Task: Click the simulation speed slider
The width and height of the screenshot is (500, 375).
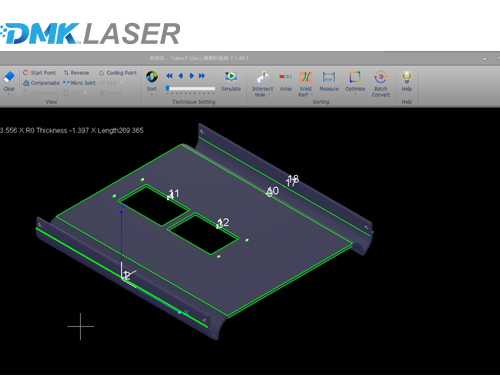Action: pos(191,88)
